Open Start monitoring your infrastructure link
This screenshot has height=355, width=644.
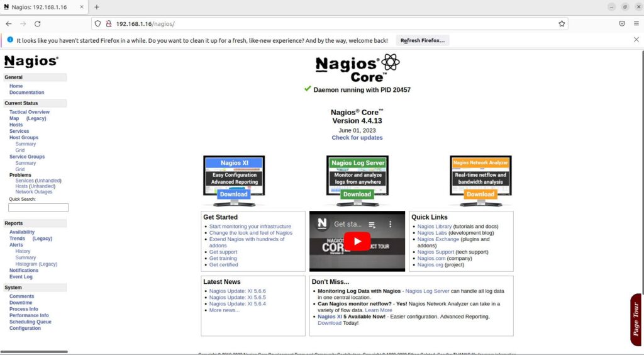pyautogui.click(x=250, y=227)
